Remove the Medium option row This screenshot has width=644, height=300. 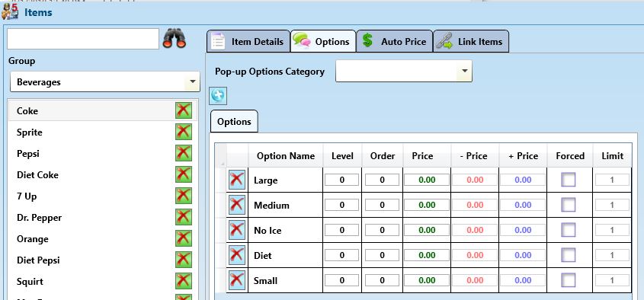tap(237, 205)
